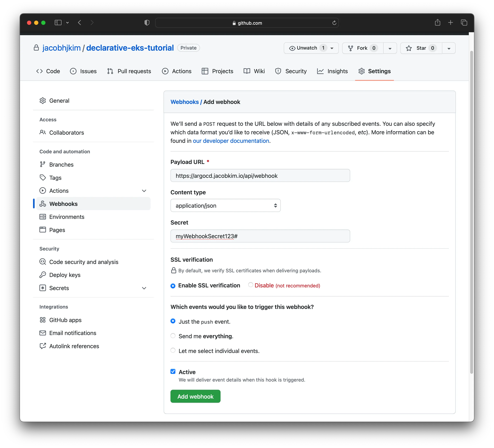The image size is (494, 448).
Task: Select 'Send me everything' webhook events
Action: [x=173, y=336]
